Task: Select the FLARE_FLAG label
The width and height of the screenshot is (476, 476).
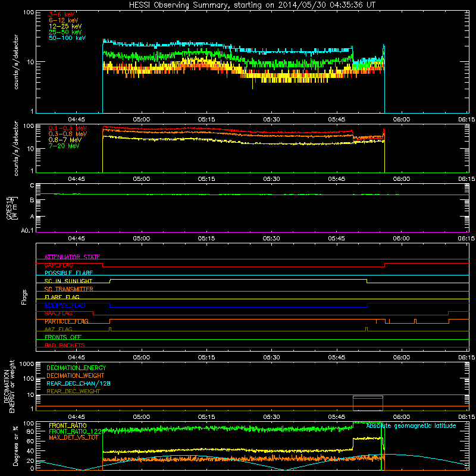Action: pyautogui.click(x=62, y=297)
